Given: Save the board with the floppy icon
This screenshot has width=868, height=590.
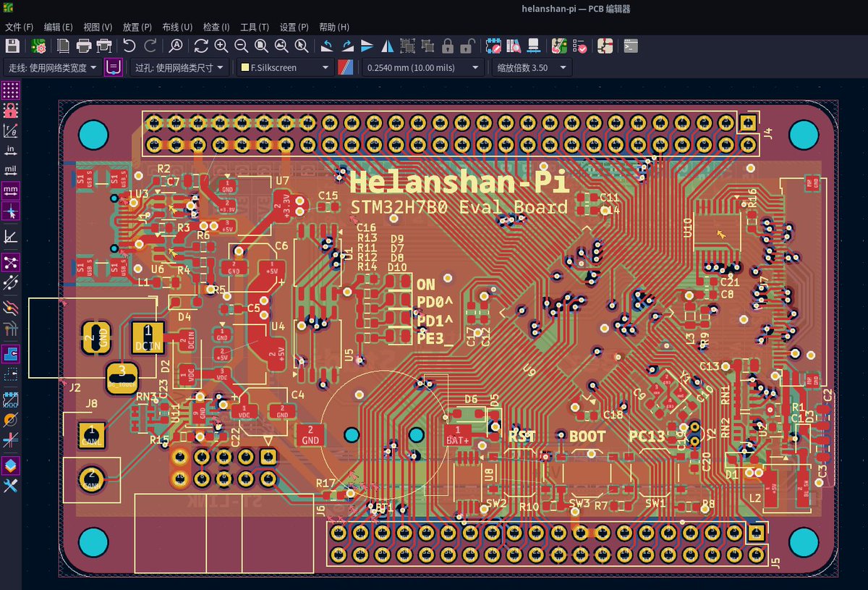Looking at the screenshot, I should coord(12,46).
